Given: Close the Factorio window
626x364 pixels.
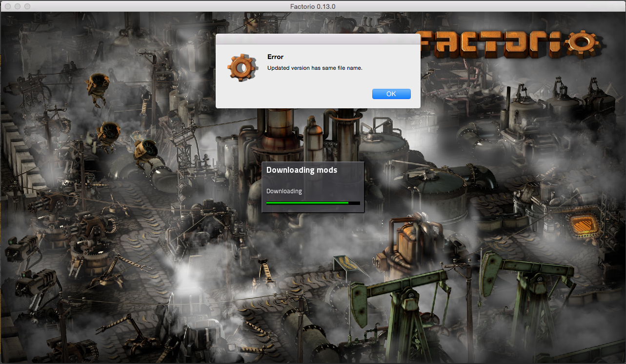Looking at the screenshot, I should [x=7, y=6].
